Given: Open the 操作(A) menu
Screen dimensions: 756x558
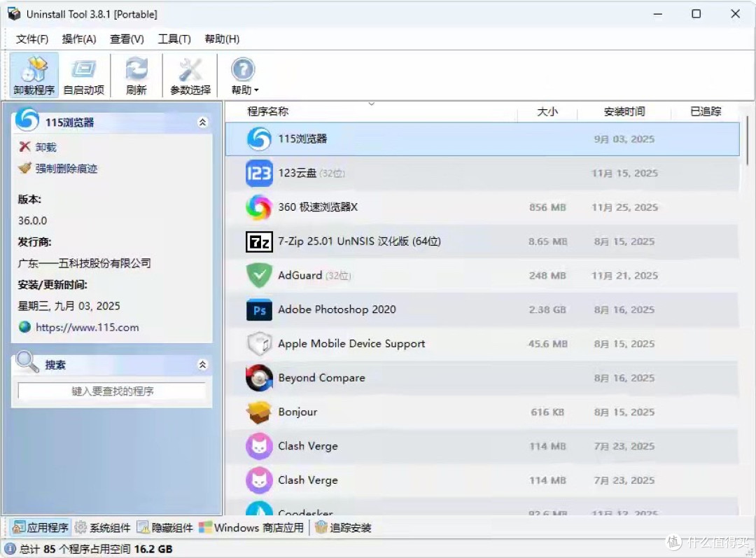Looking at the screenshot, I should pos(79,39).
